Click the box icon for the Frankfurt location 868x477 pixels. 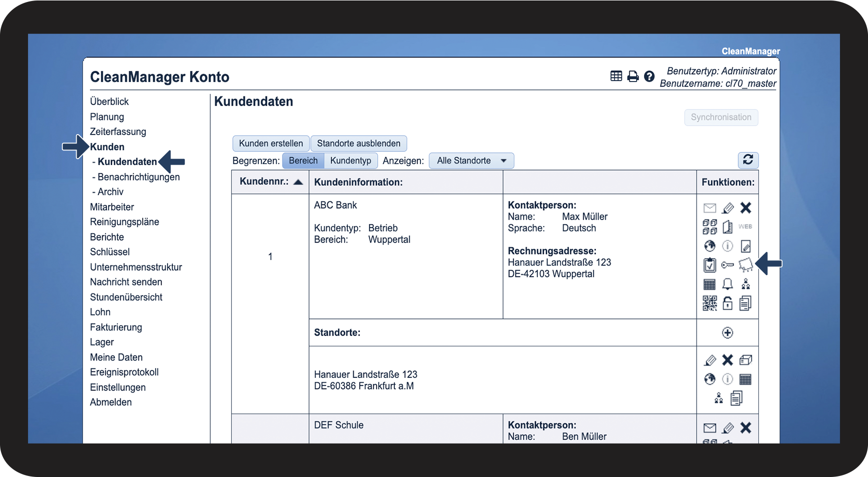coord(746,360)
